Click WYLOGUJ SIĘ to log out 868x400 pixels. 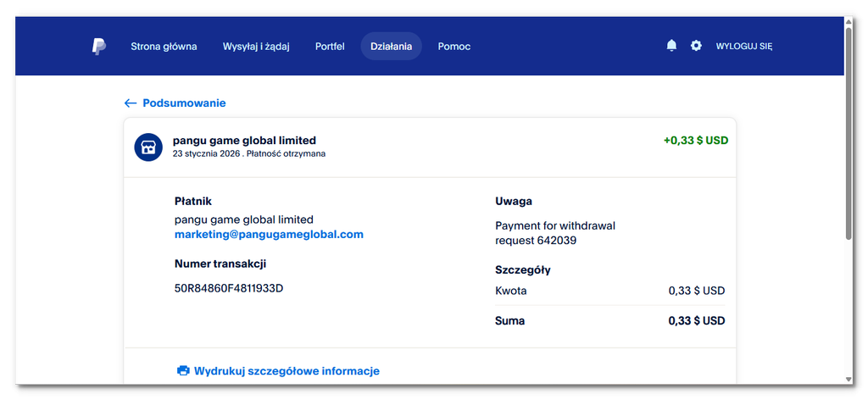(744, 47)
